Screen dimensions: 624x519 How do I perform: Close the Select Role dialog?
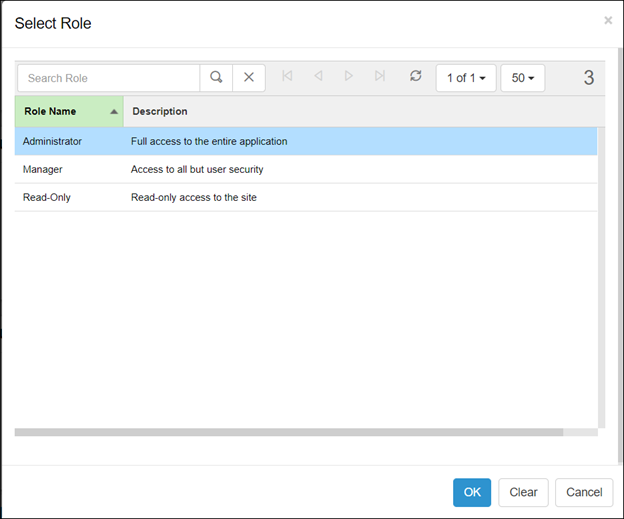click(608, 20)
